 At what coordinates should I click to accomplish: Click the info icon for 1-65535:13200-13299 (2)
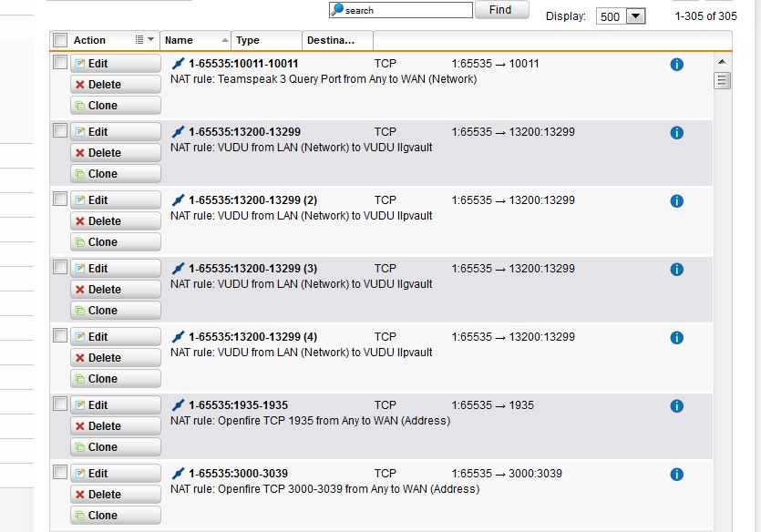[x=676, y=200]
